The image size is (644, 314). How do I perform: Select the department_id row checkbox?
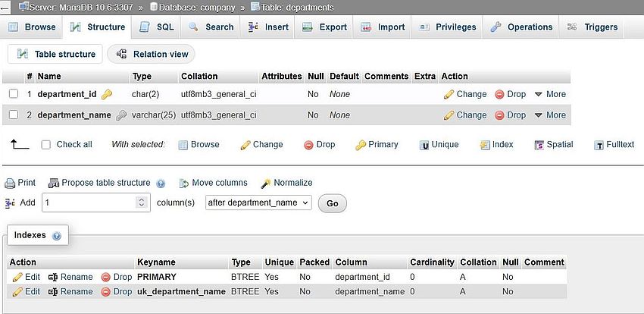[14, 94]
